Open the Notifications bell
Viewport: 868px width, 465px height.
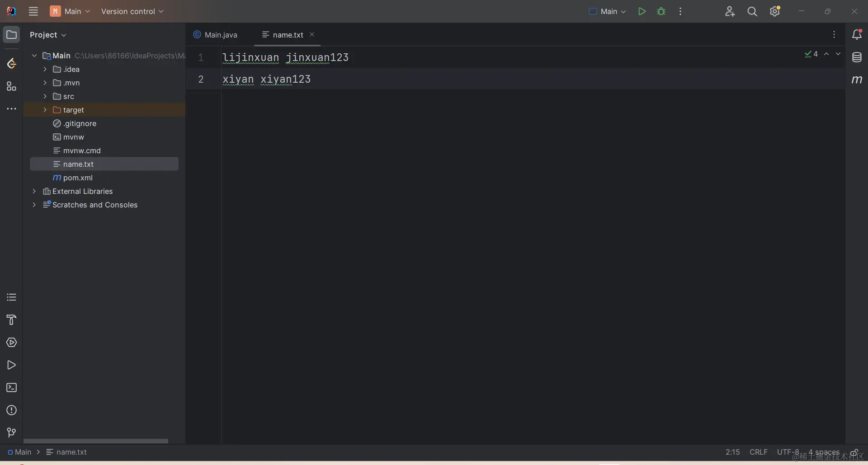[857, 34]
